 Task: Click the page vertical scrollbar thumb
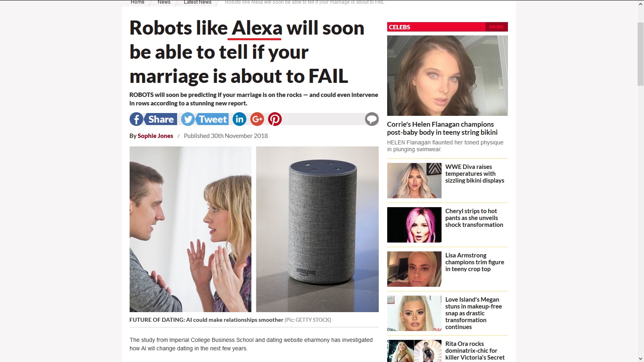pos(641,54)
